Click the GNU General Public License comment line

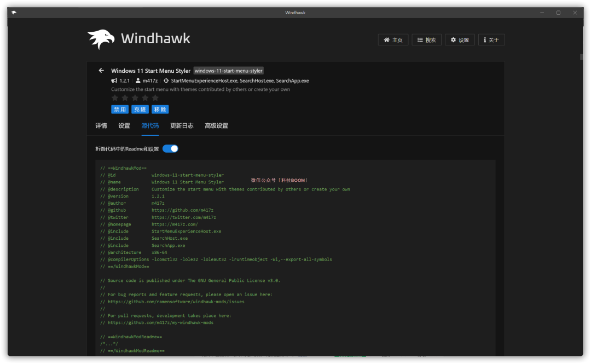[x=190, y=281]
